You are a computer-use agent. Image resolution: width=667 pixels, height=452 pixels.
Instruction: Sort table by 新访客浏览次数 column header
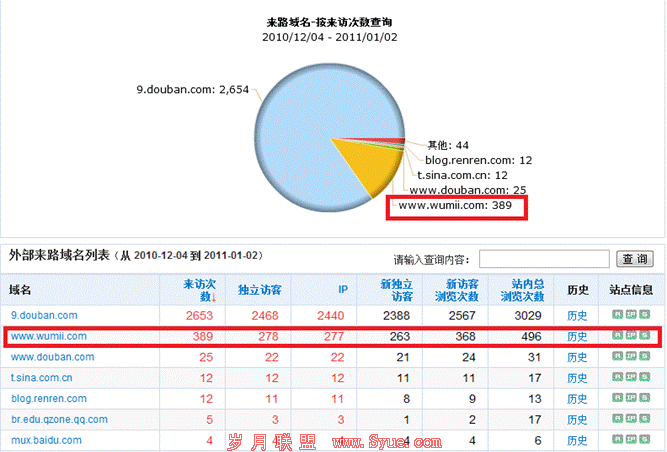[456, 290]
